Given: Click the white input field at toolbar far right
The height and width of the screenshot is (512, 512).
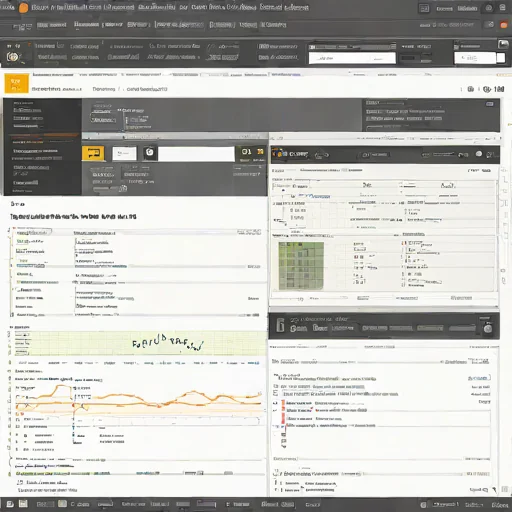Looking at the screenshot, I should coord(475,58).
